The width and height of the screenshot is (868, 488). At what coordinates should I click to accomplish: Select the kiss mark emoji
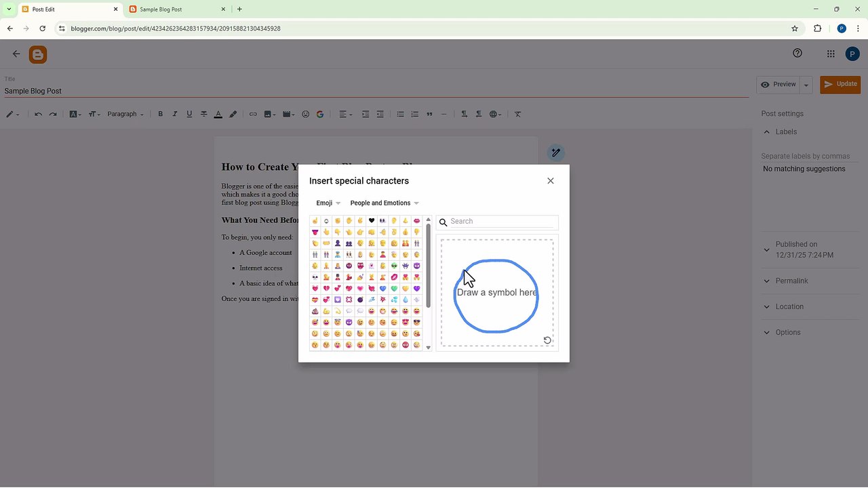coord(394,277)
